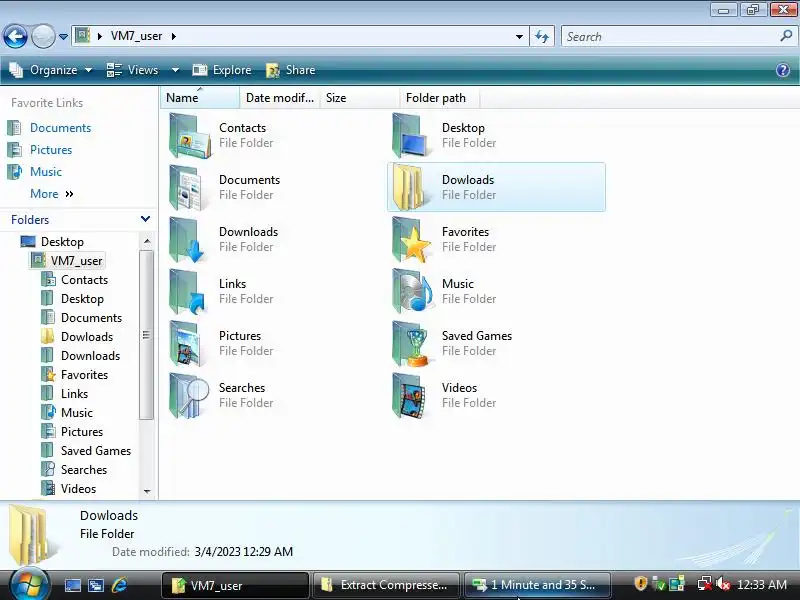Image resolution: width=800 pixels, height=600 pixels.
Task: Select the Pictures folder icon in file list
Action: click(x=187, y=344)
